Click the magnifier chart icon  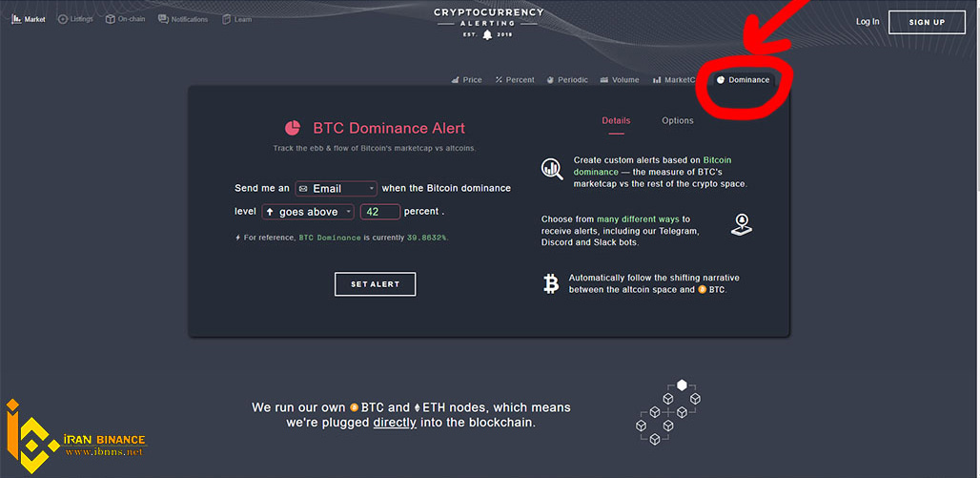[552, 168]
